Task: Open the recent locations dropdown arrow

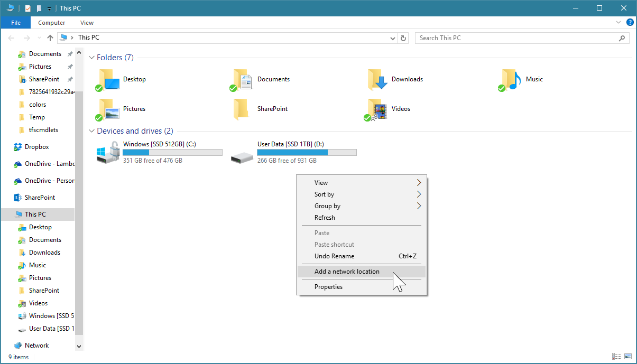Action: tap(39, 38)
